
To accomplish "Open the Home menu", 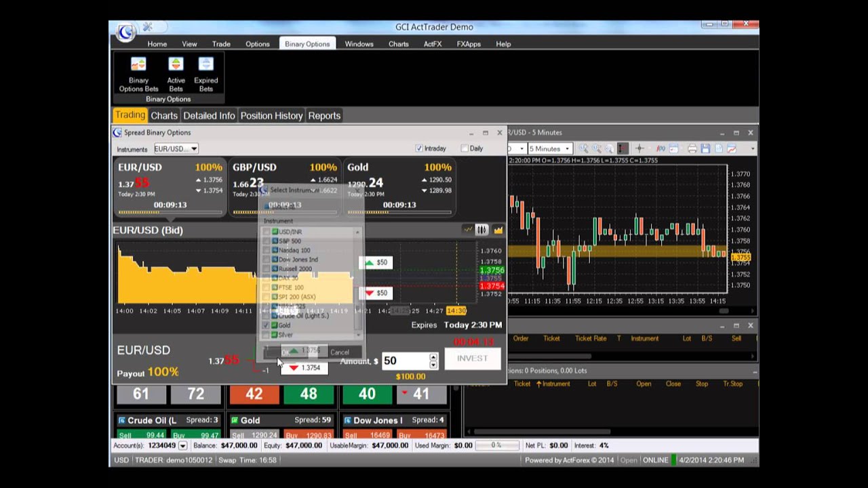I will [x=157, y=44].
